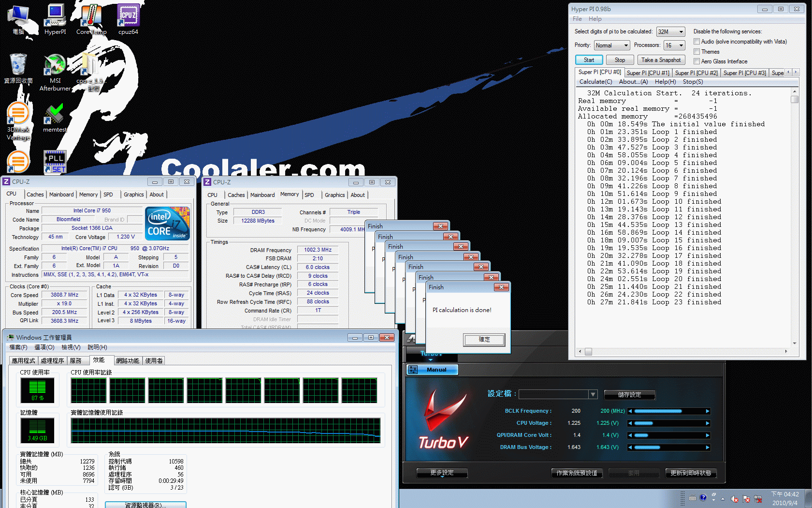This screenshot has height=508, width=812.
Task: Open the Priority Normal dropdown
Action: 612,45
